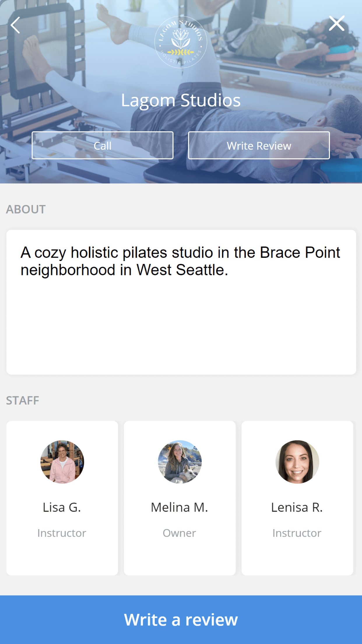Open Melina M.'s staff card

click(x=180, y=496)
